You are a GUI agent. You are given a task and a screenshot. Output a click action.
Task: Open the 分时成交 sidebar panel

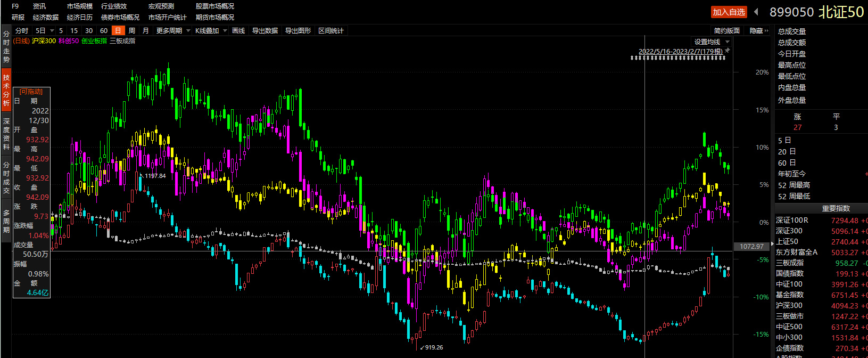pos(6,178)
